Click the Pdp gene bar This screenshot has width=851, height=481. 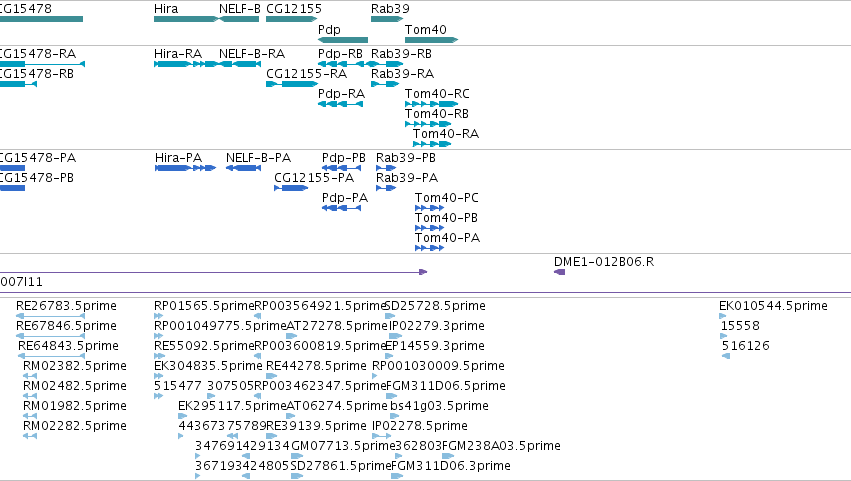pos(343,40)
